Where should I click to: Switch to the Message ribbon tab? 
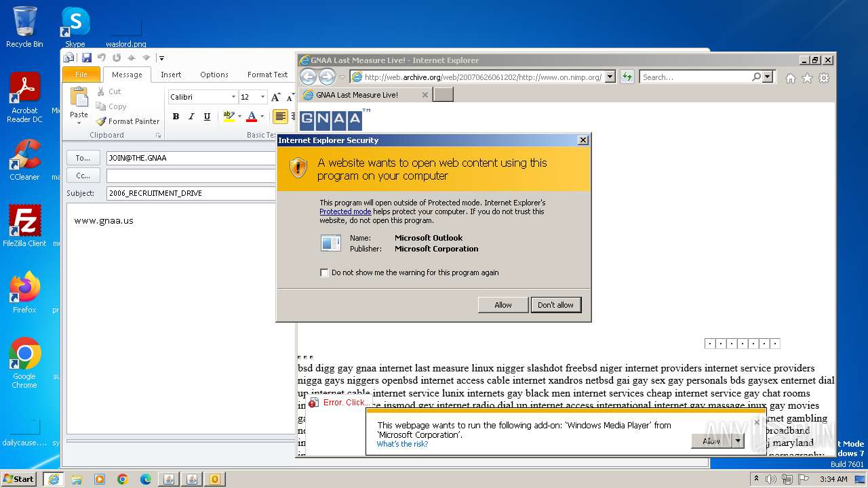coord(127,75)
